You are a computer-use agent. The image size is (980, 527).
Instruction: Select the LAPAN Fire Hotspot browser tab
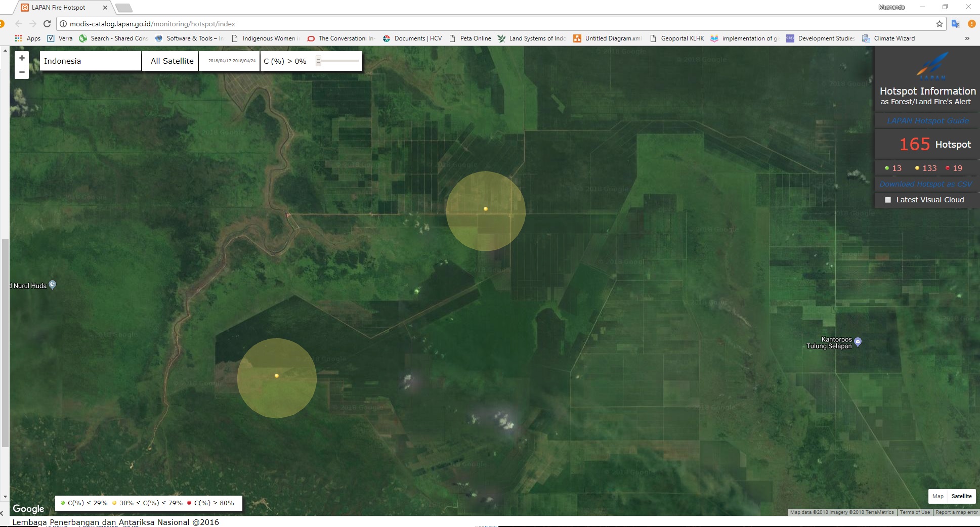point(59,8)
